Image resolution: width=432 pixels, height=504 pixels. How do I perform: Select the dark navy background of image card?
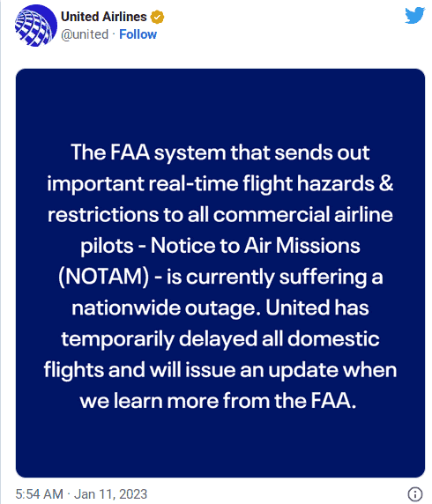220,103
